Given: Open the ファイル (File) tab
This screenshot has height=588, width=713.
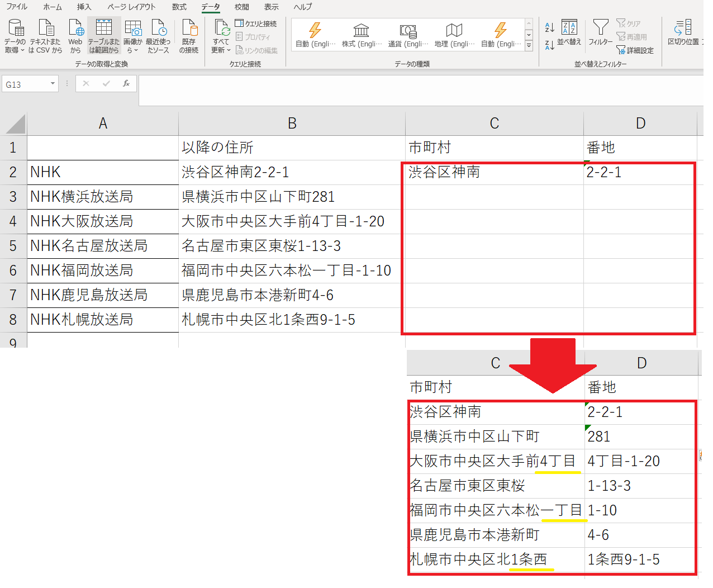Looking at the screenshot, I should 17,7.
